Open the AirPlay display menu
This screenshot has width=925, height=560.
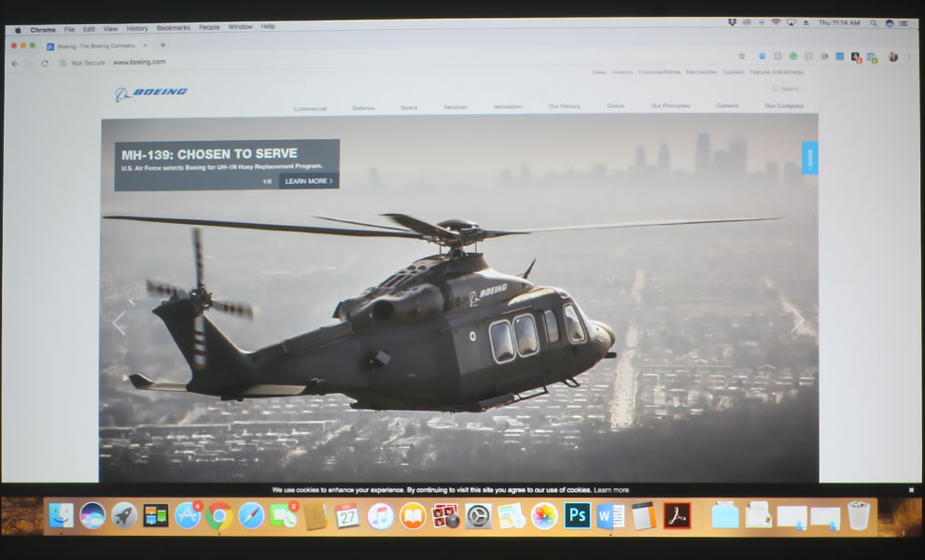click(792, 22)
